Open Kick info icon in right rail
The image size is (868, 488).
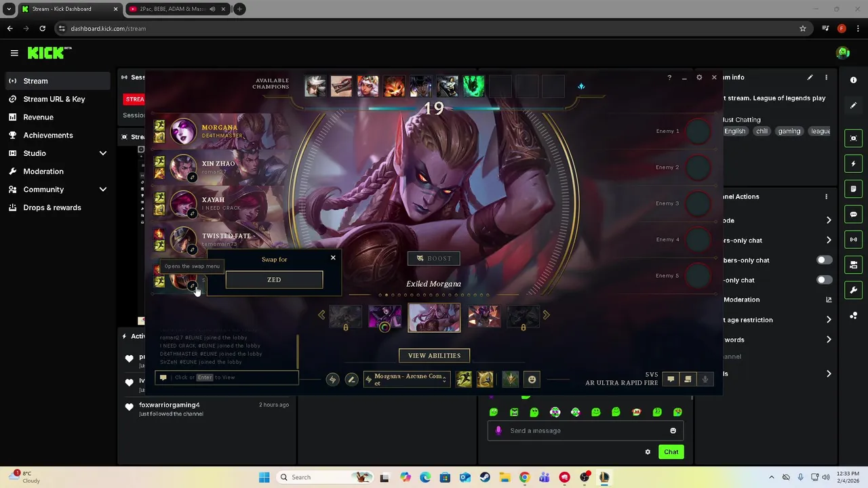click(x=854, y=80)
